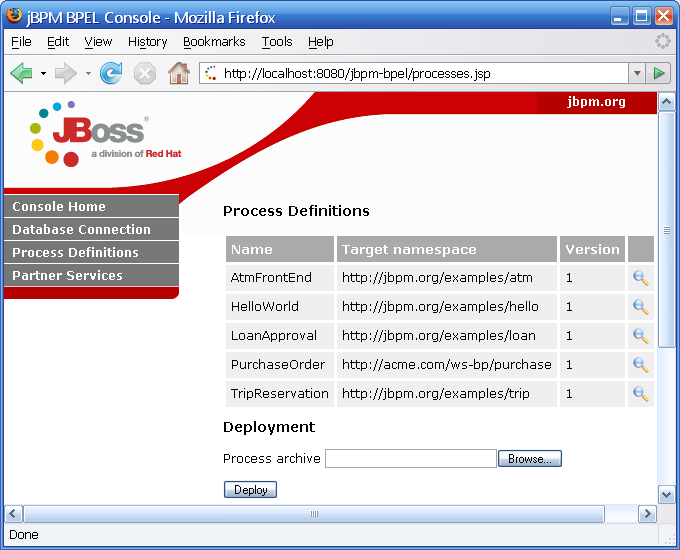Click the vertical scrollbar up arrow
The width and height of the screenshot is (680, 550).
click(x=667, y=102)
